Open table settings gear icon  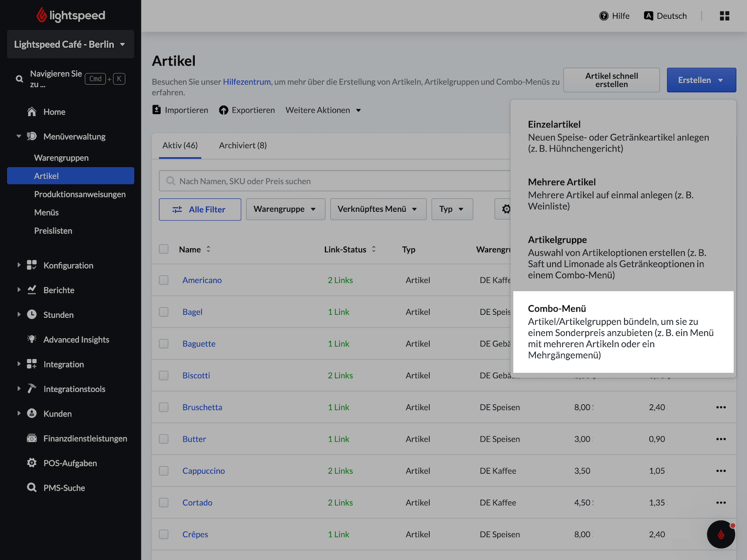pyautogui.click(x=506, y=209)
